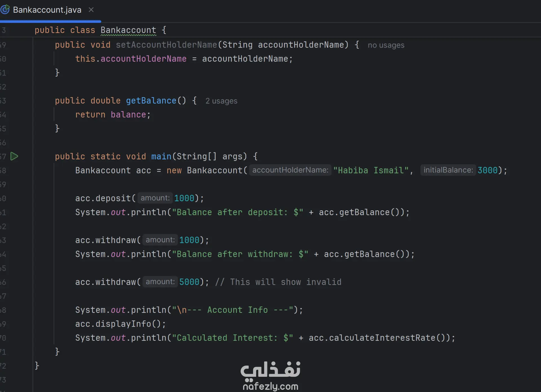This screenshot has width=541, height=392.
Task: Click the amount hint in acc.deposit call
Action: coord(155,198)
